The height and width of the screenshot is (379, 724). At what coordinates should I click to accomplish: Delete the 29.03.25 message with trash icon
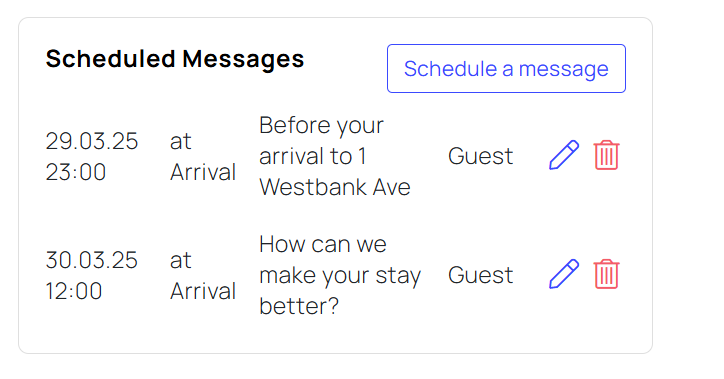(x=606, y=155)
